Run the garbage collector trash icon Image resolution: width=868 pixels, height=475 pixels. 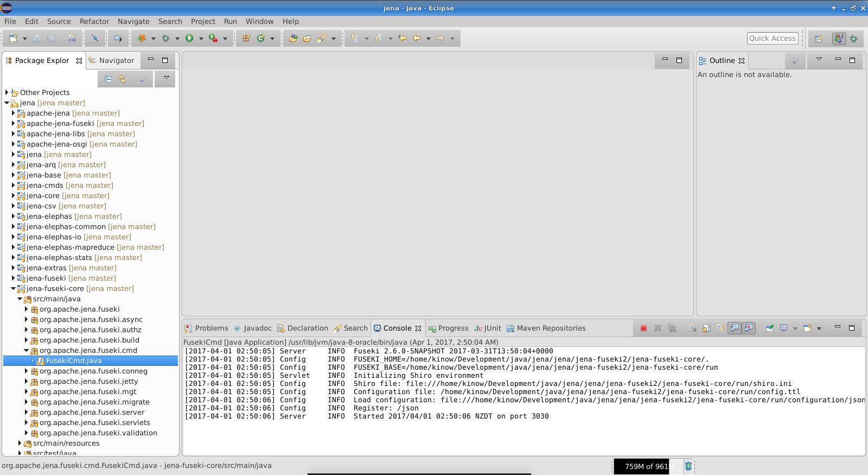pos(688,466)
